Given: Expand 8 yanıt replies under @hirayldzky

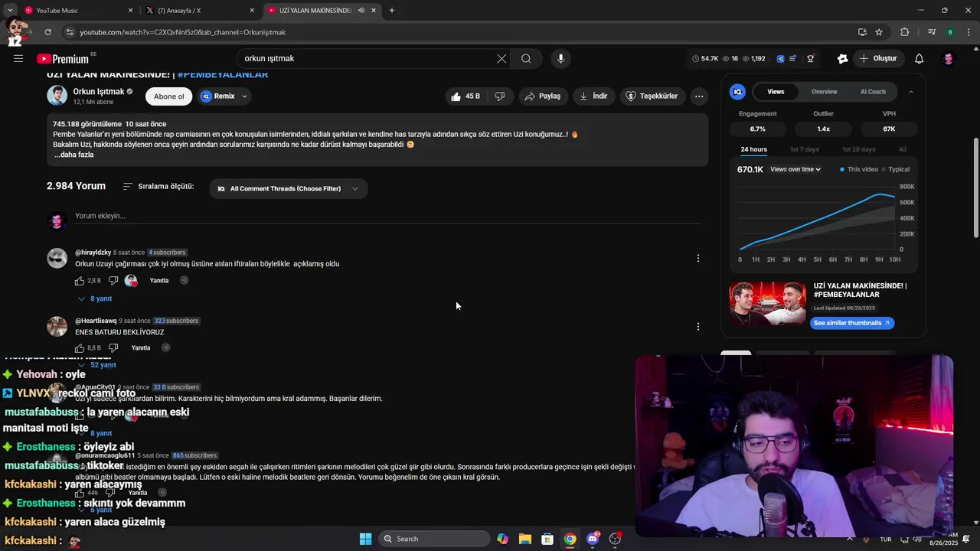Looking at the screenshot, I should pos(96,298).
